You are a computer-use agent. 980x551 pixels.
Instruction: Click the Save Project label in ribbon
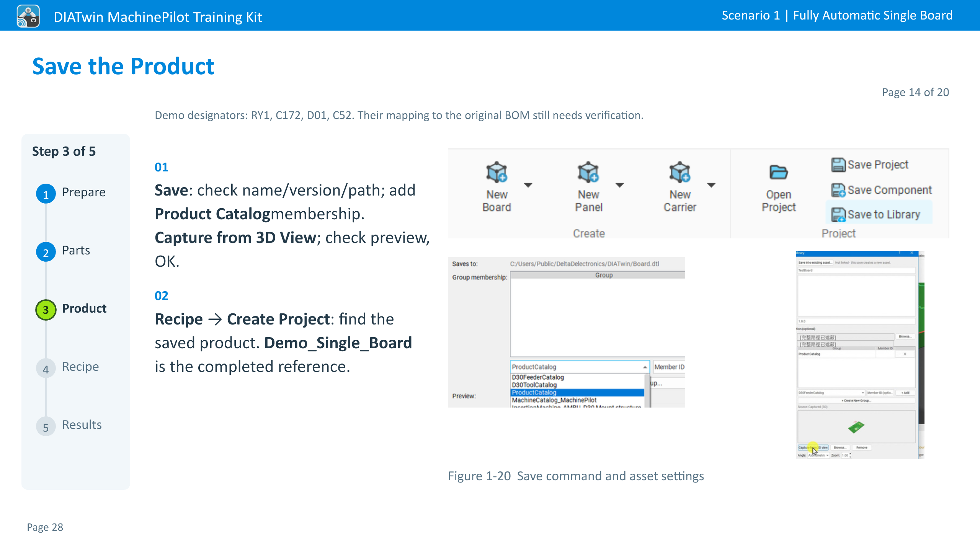[x=878, y=165]
